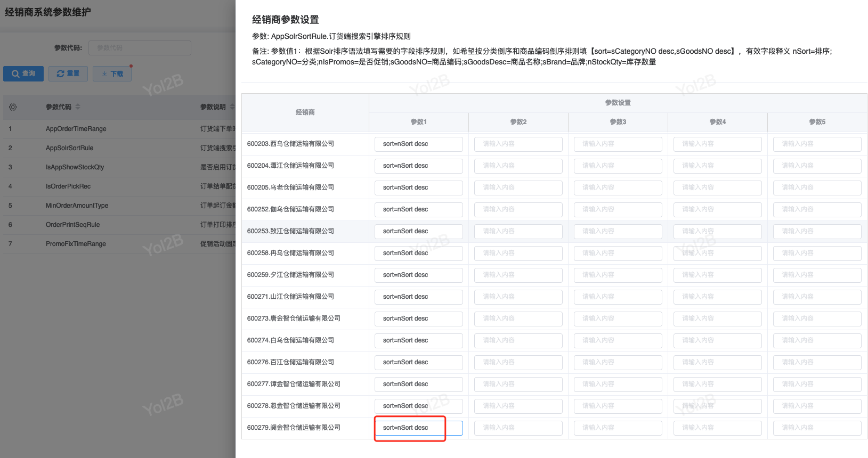The width and height of the screenshot is (868, 458).
Task: Focus the 参数代码 search input
Action: (140, 48)
